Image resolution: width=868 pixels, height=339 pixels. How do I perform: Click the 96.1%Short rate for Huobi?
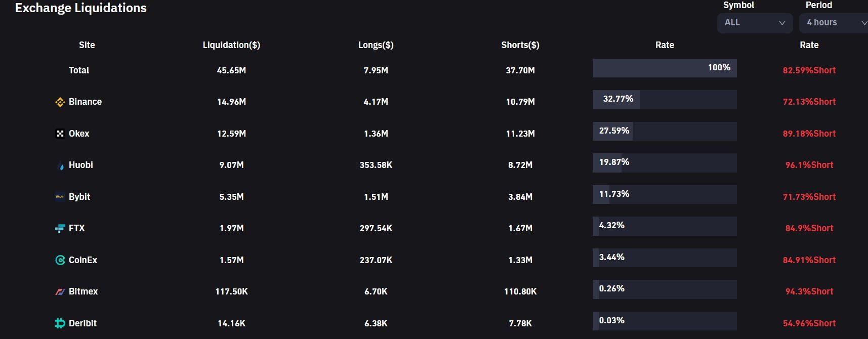click(x=809, y=165)
